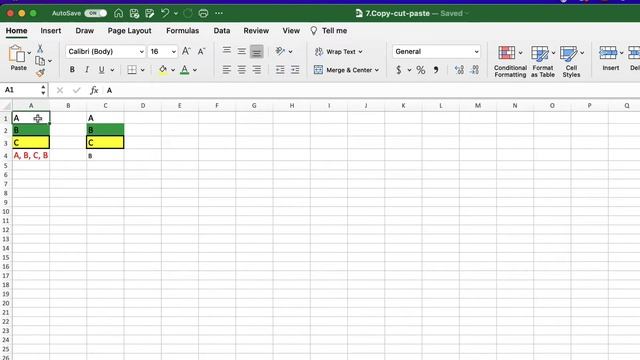
Task: Increase font size with larger A
Action: tap(186, 51)
